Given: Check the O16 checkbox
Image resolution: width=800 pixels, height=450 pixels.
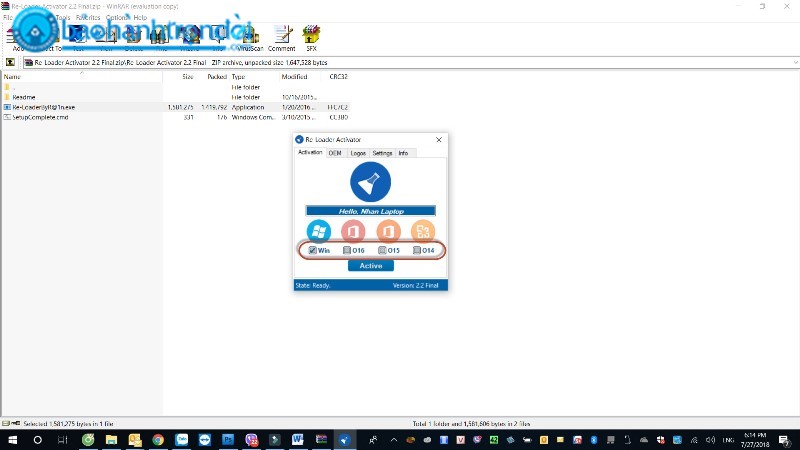Looking at the screenshot, I should pyautogui.click(x=347, y=250).
